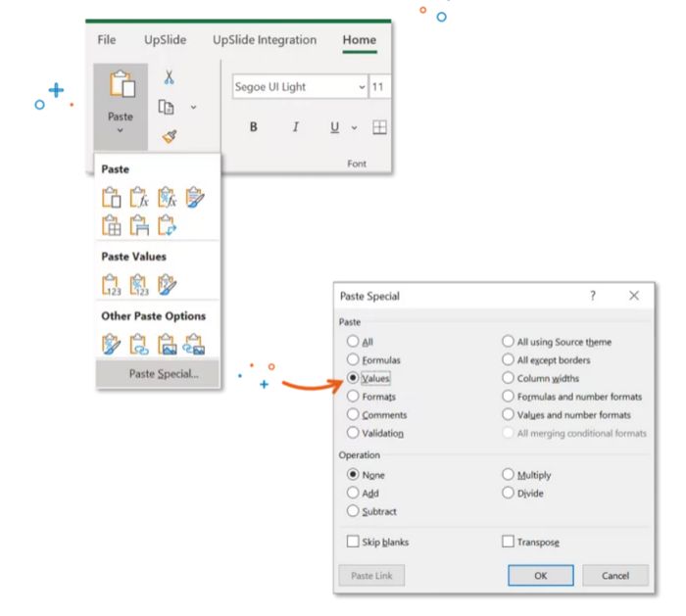The height and width of the screenshot is (616, 686).
Task: Choose the Paste Link icon in menu
Action: click(x=139, y=344)
